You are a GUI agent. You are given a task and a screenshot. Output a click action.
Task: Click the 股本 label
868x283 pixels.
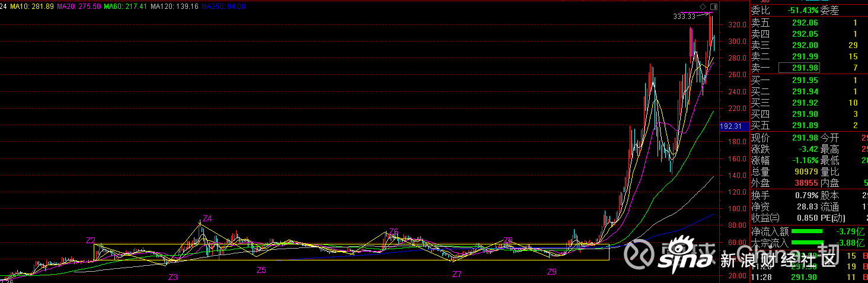tap(829, 195)
